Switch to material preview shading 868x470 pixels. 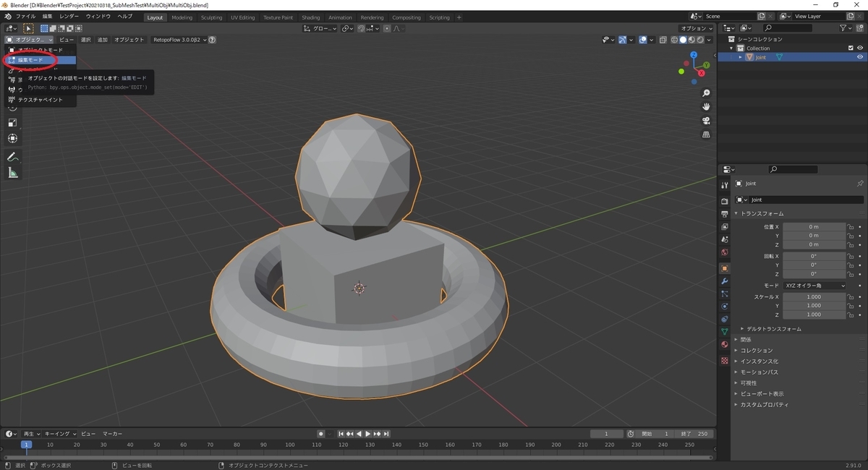pos(692,40)
